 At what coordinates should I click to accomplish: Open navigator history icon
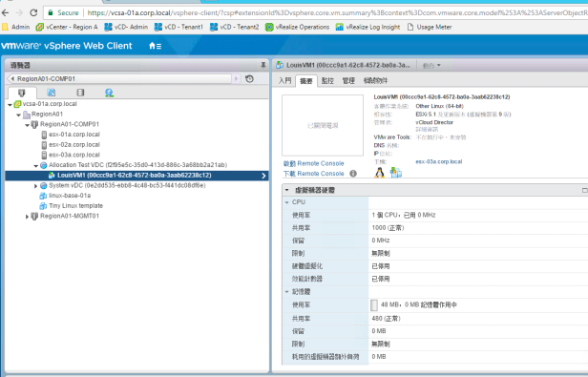249,79
